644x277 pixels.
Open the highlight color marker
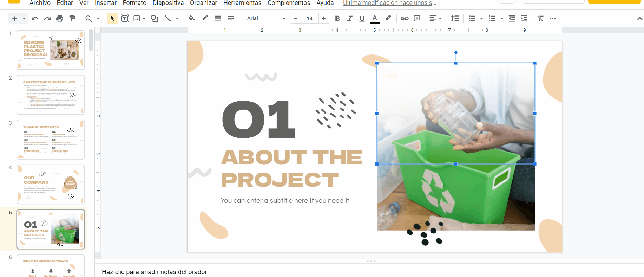coord(388,18)
